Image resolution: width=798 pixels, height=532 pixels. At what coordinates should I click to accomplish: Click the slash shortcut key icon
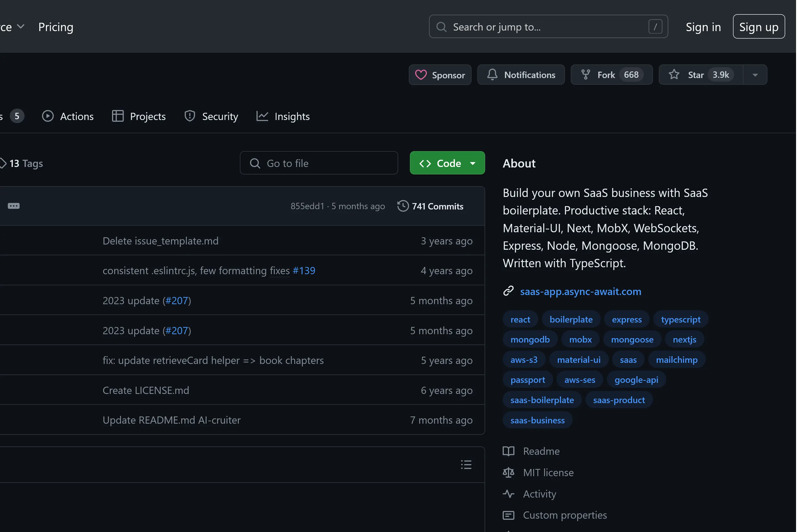(x=655, y=26)
